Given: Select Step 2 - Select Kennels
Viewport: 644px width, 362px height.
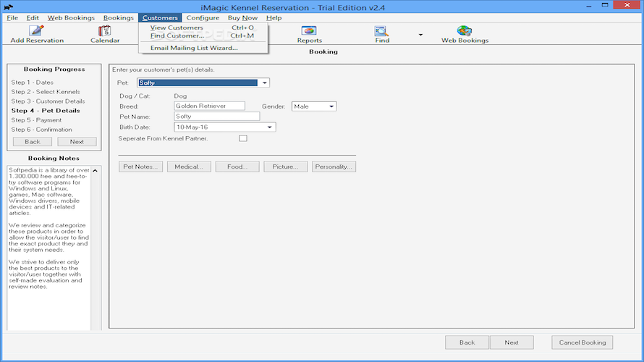Looking at the screenshot, I should point(46,92).
